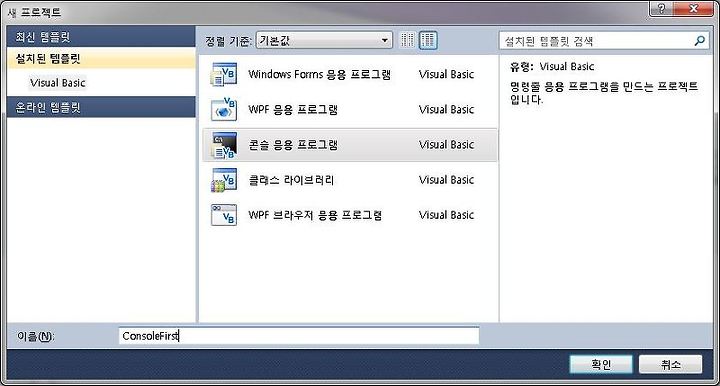Click the 확인 button
The height and width of the screenshot is (386, 720).
pos(601,364)
